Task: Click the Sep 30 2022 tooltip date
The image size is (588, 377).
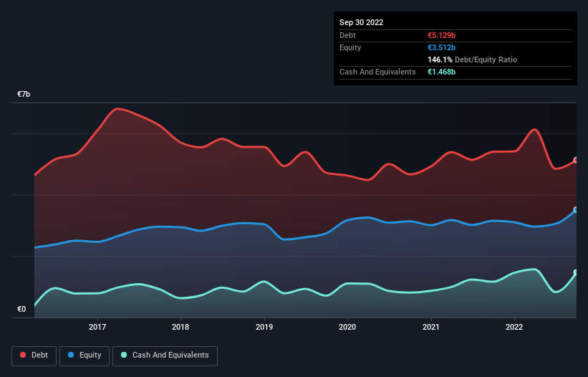Action: click(x=361, y=22)
